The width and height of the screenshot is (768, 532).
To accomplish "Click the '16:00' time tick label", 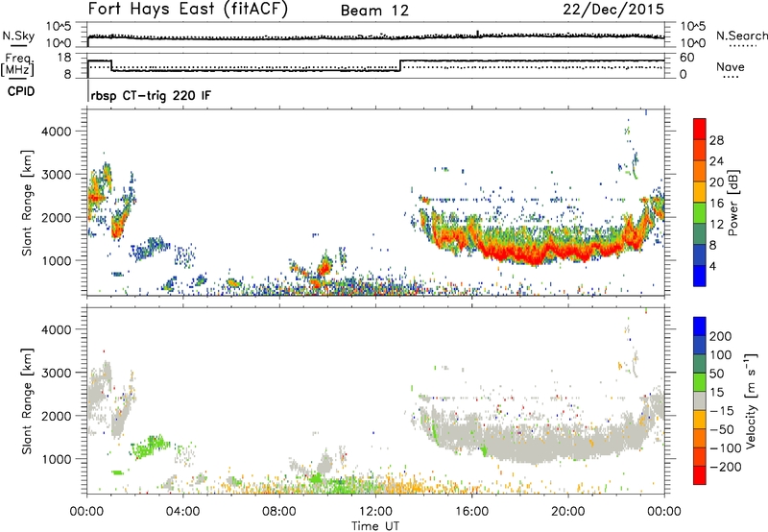I will [471, 512].
